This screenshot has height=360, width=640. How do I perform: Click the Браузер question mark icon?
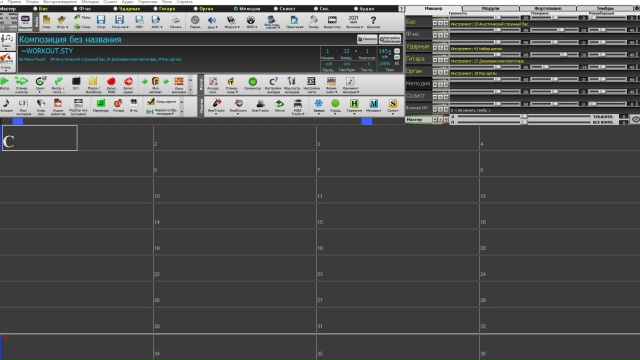click(x=373, y=22)
